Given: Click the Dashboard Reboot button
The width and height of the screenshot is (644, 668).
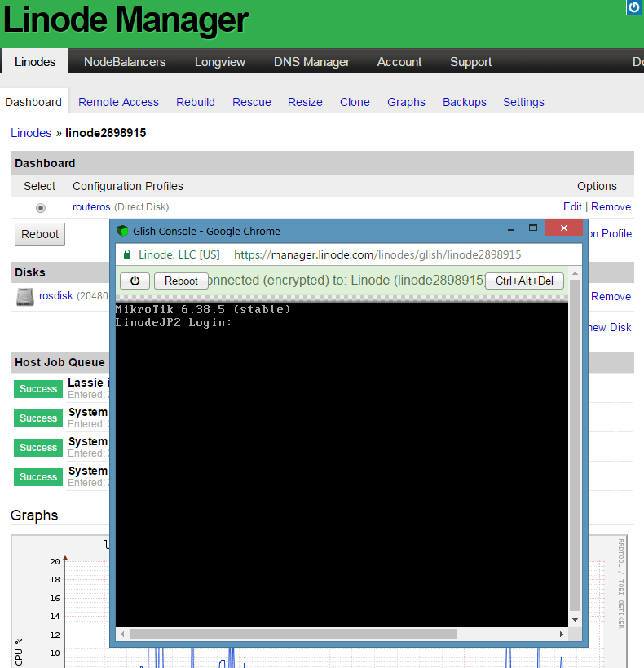Looking at the screenshot, I should click(40, 234).
